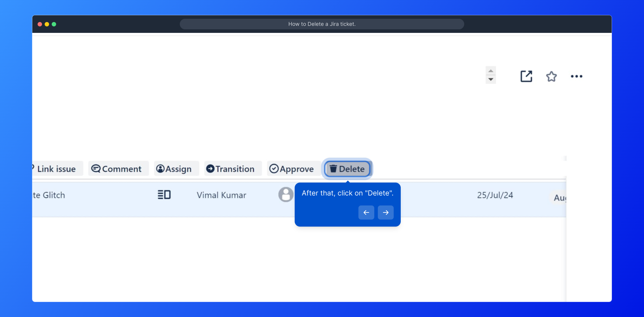Click the Vimal Kumar assignee name

point(221,195)
